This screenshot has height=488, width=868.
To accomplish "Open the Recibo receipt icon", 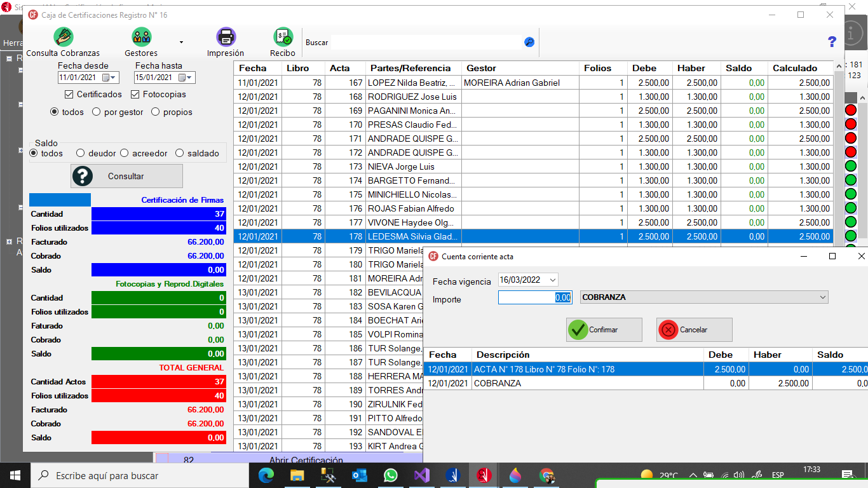I will [283, 37].
